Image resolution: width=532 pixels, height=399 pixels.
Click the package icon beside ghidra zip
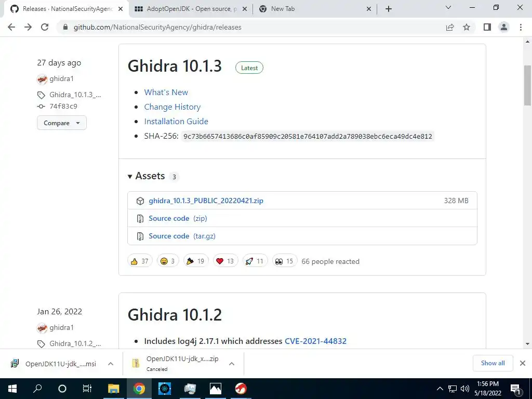pyautogui.click(x=140, y=201)
